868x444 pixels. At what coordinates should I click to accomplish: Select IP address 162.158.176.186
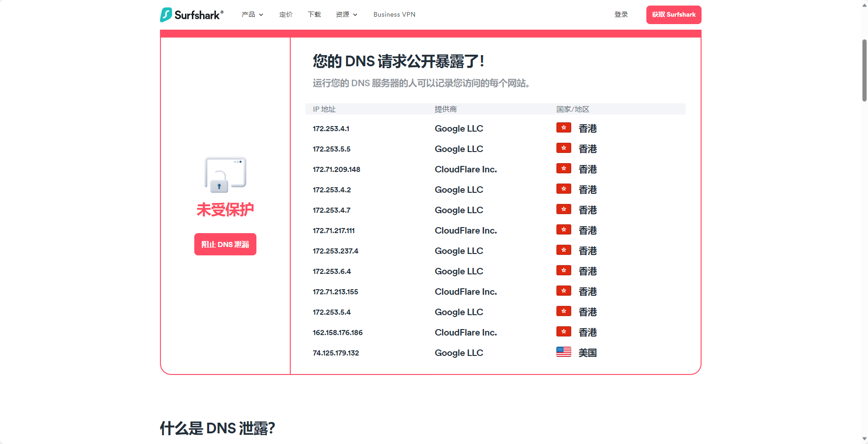[x=338, y=333]
